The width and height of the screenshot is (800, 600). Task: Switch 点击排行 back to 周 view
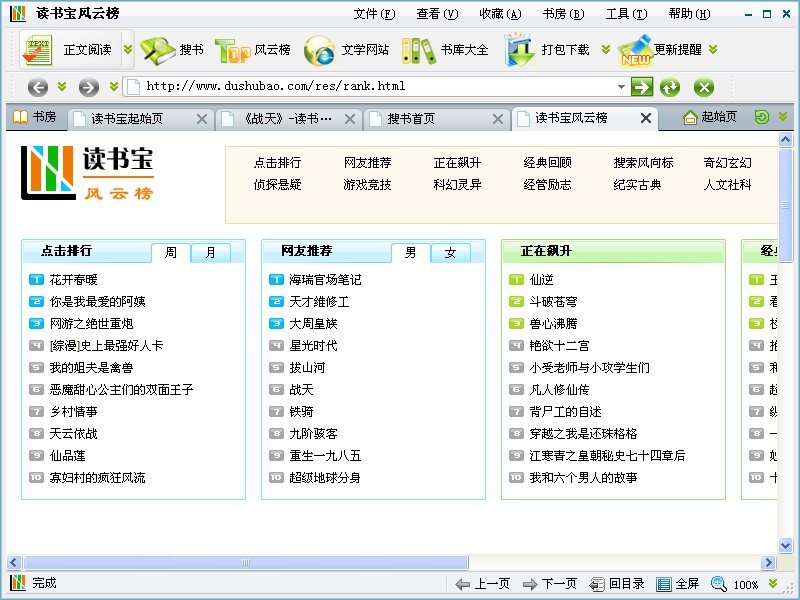(x=170, y=253)
